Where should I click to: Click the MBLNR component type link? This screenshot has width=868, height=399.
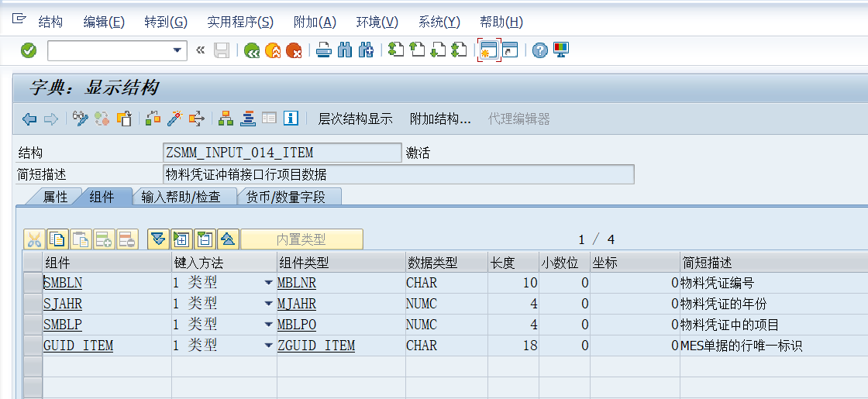click(x=297, y=283)
